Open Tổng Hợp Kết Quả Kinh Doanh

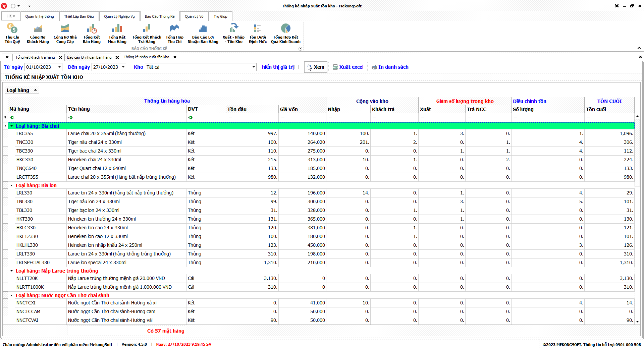tap(285, 34)
